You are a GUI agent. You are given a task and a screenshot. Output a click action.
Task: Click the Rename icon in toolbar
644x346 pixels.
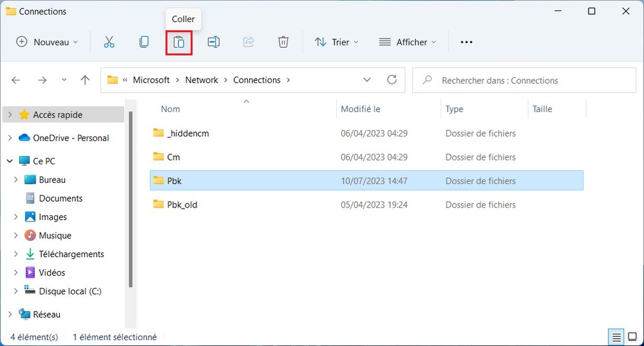point(214,42)
